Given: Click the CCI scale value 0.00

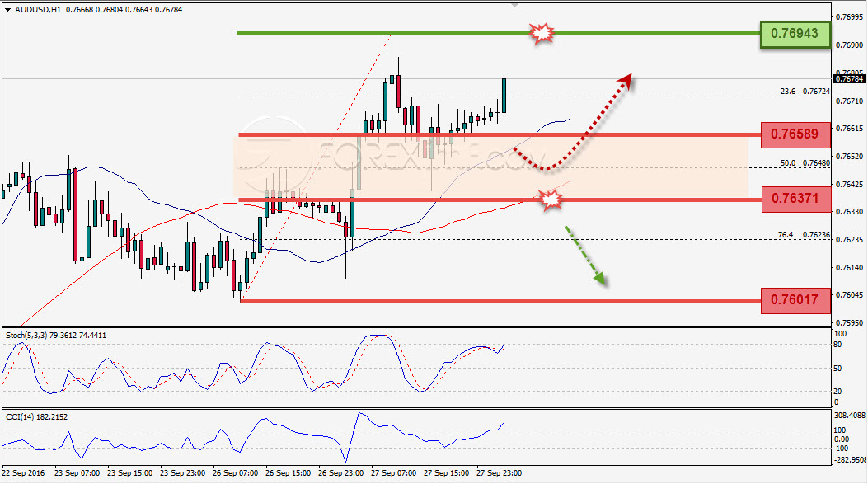Looking at the screenshot, I should pos(840,439).
